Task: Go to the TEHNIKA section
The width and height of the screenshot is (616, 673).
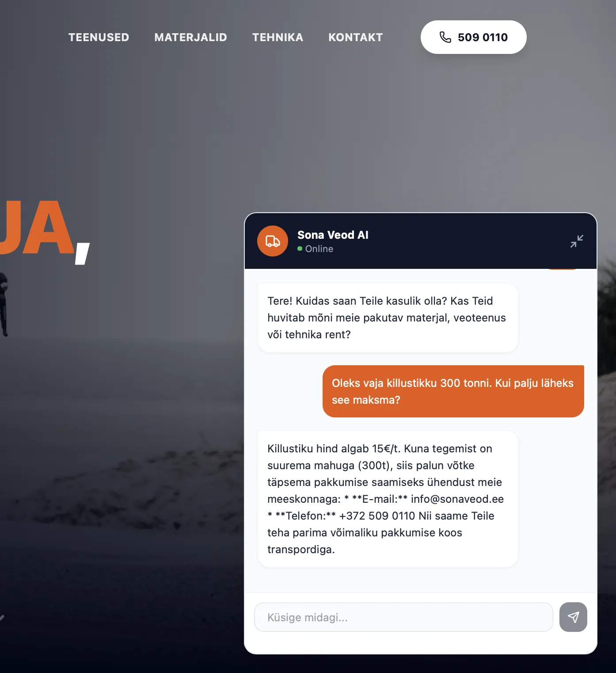Action: click(x=278, y=37)
